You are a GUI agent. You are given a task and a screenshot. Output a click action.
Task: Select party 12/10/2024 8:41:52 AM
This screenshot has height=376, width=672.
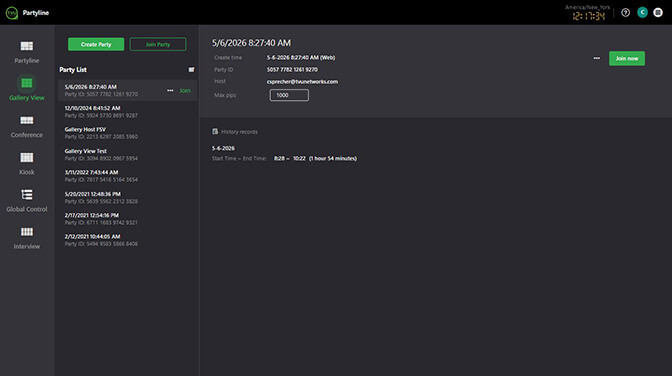pos(128,111)
